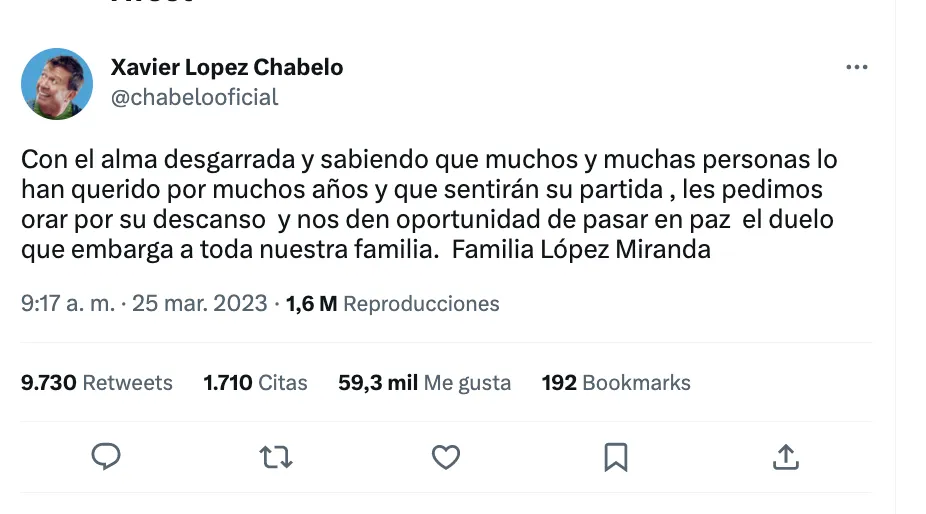The width and height of the screenshot is (926, 514).
Task: Click the 192 Bookmarks count
Action: tap(616, 382)
